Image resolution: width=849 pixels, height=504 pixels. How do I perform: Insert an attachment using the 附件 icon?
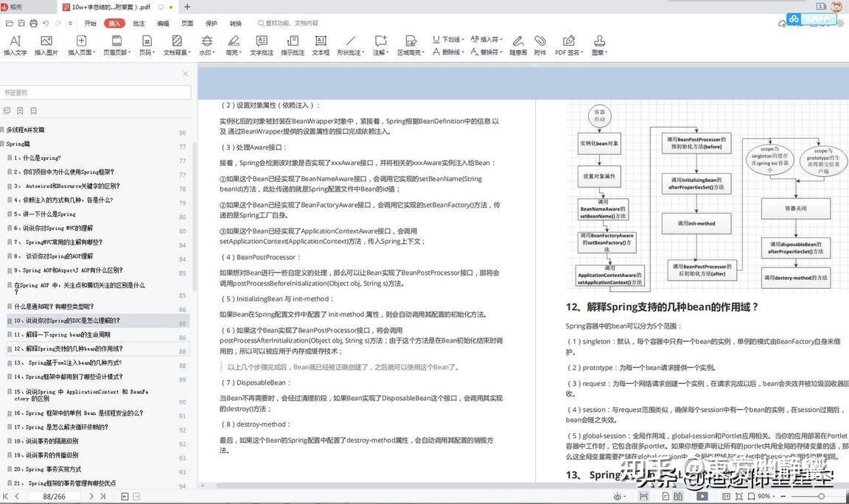point(540,46)
